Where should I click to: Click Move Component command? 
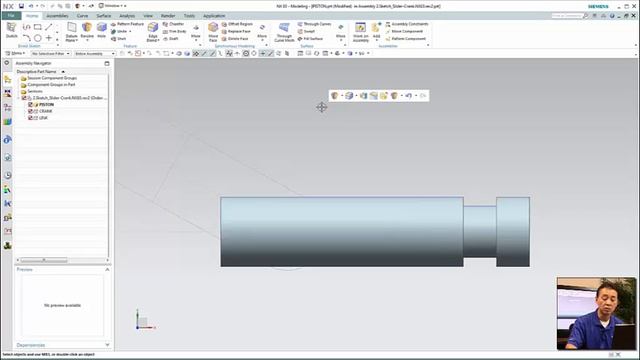point(404,31)
